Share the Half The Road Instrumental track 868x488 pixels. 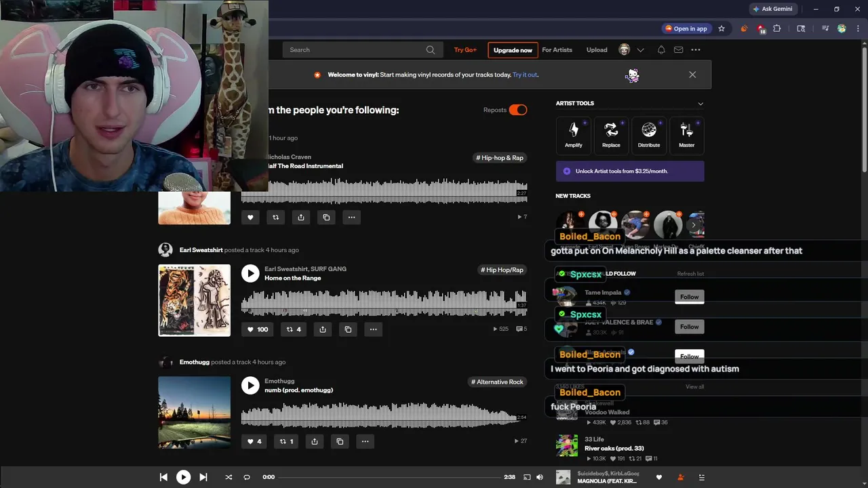300,218
